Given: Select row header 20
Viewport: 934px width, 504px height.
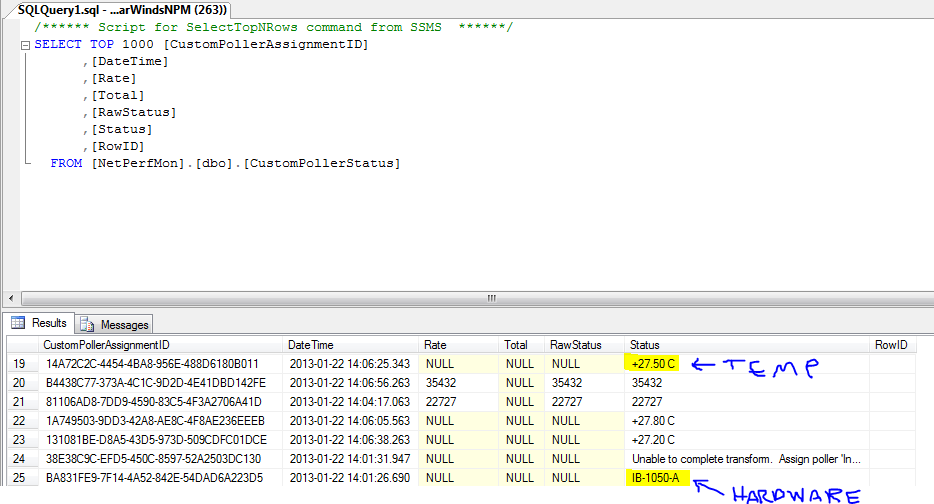Looking at the screenshot, I should [22, 383].
